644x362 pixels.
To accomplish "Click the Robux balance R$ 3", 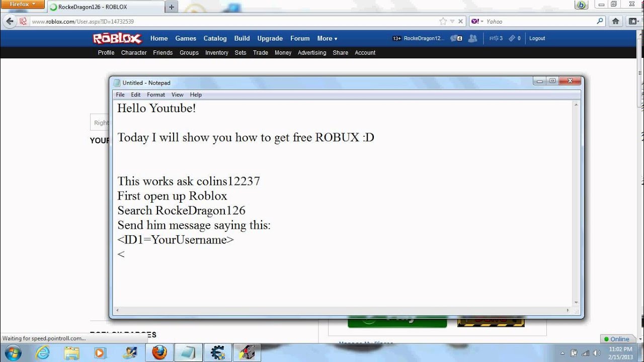I will [496, 38].
